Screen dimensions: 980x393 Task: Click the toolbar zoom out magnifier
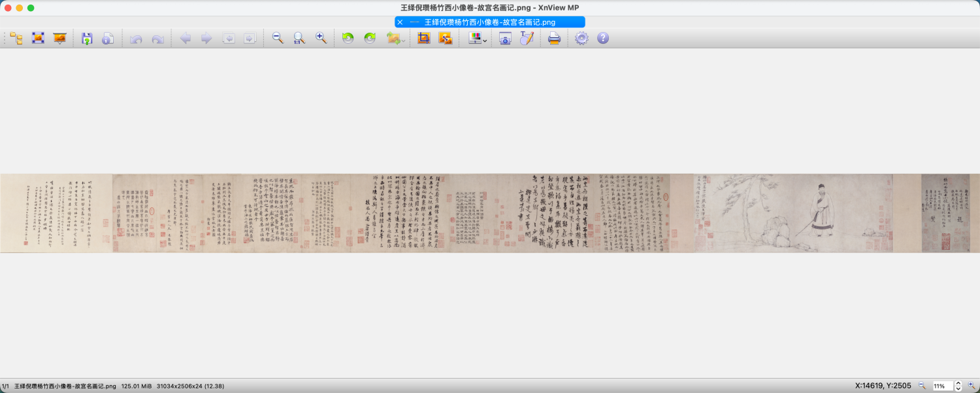tap(278, 39)
